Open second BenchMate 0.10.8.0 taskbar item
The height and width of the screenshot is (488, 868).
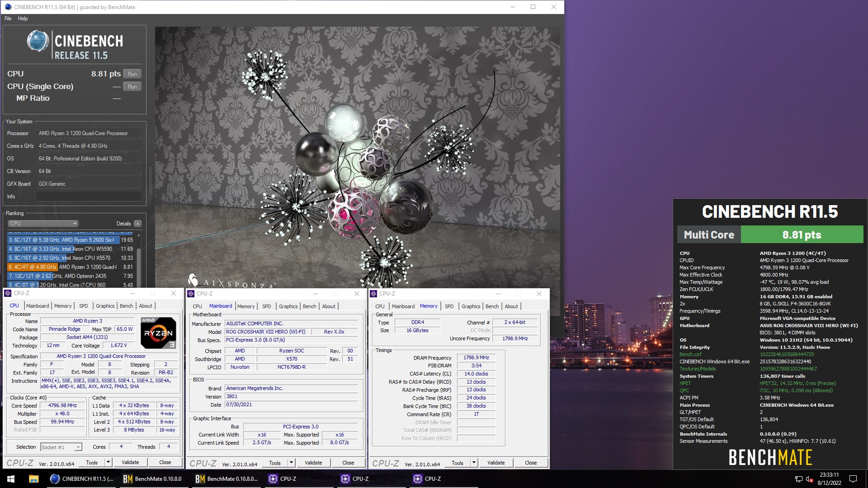pyautogui.click(x=226, y=479)
